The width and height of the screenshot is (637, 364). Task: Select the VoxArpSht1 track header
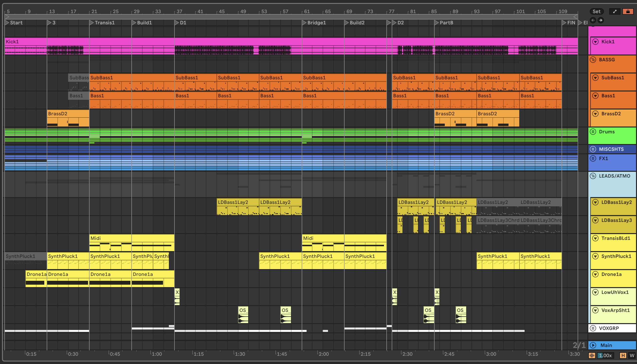(615, 310)
